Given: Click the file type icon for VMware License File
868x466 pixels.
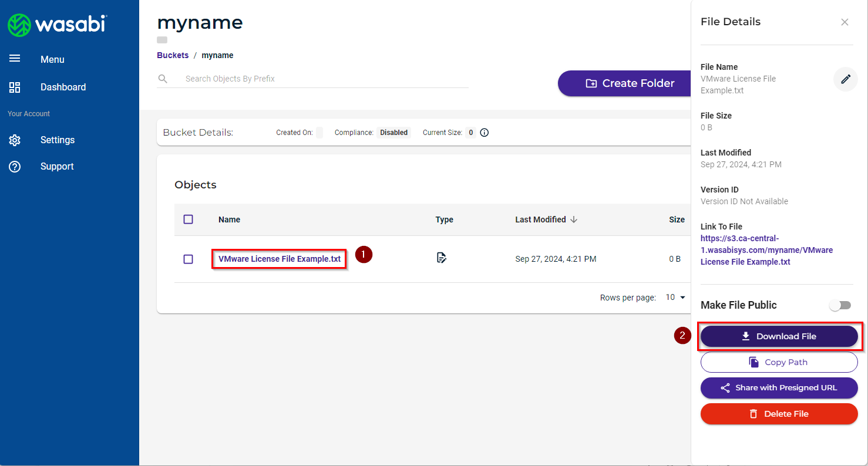Looking at the screenshot, I should [x=442, y=258].
